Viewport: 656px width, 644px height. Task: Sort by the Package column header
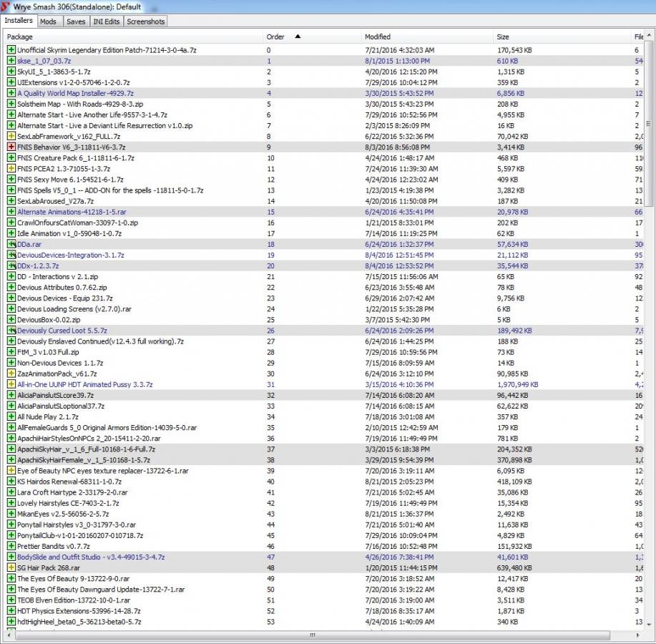click(x=133, y=36)
